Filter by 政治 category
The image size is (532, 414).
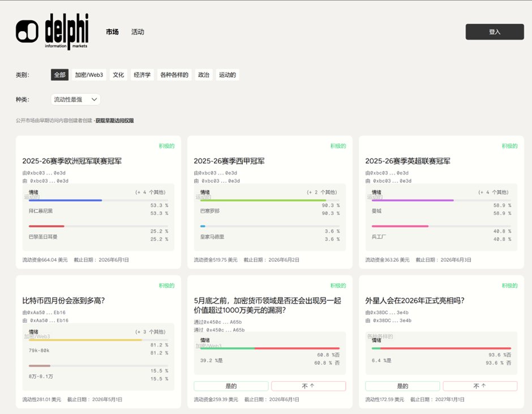coord(204,75)
